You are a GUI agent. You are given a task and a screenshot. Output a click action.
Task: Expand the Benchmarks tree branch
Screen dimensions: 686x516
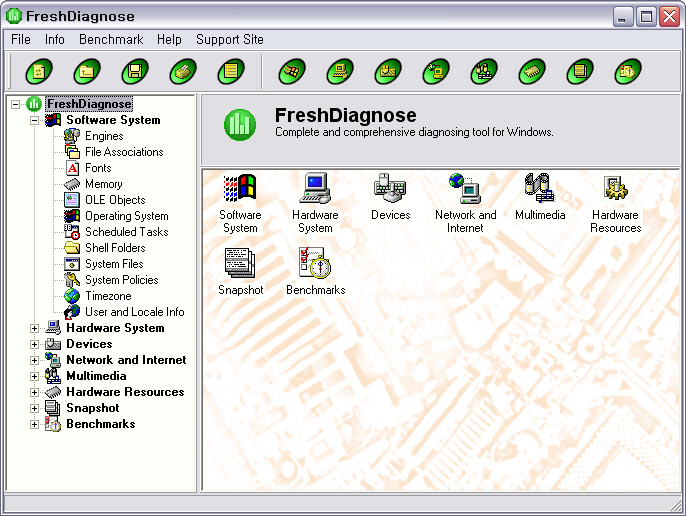click(x=35, y=425)
